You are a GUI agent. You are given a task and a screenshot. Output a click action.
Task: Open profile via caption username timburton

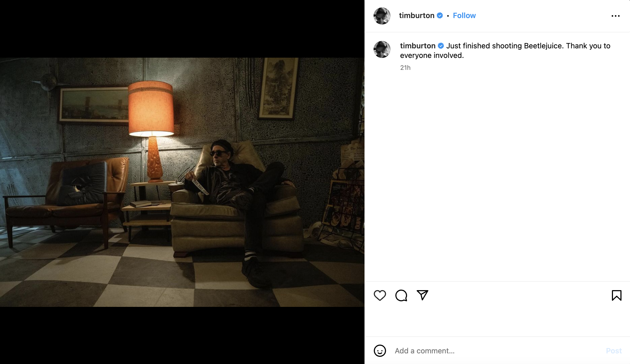point(418,46)
